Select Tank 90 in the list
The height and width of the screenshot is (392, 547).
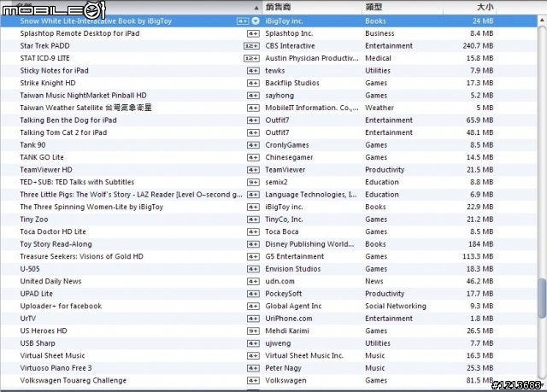pyautogui.click(x=32, y=145)
